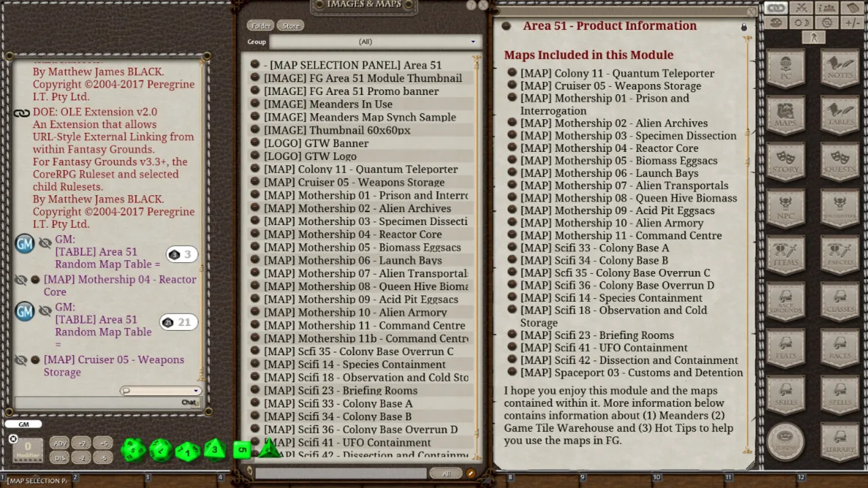Open [IMAGE] FG Area 51 Promo banner

351,91
